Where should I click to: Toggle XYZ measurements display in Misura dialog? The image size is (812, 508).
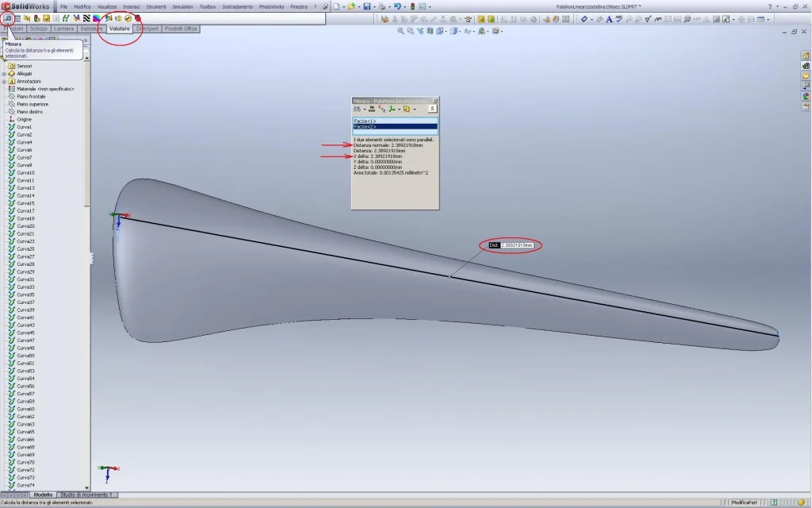[x=382, y=109]
